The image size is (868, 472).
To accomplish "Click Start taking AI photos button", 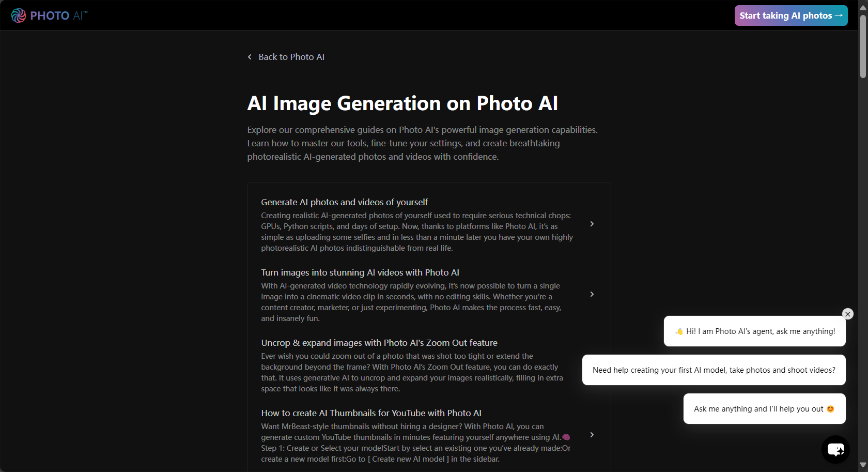I will pos(791,16).
